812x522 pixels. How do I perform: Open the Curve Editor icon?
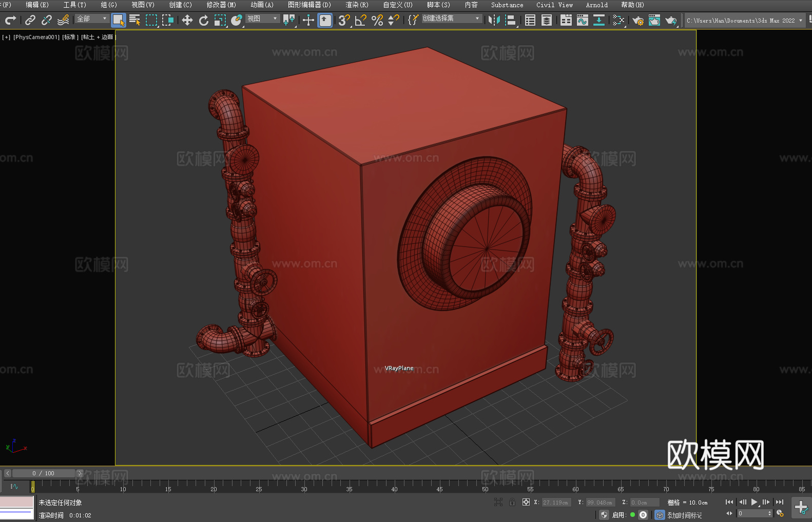(582, 20)
